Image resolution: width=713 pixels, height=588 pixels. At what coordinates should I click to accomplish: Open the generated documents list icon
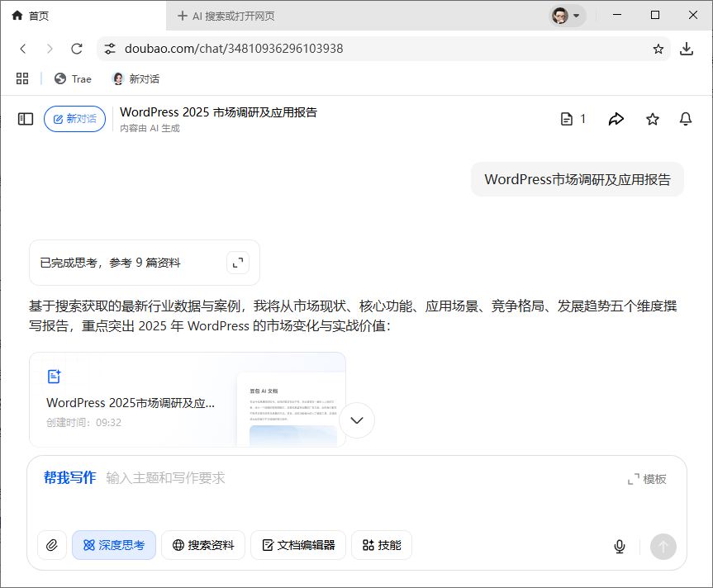tap(568, 119)
